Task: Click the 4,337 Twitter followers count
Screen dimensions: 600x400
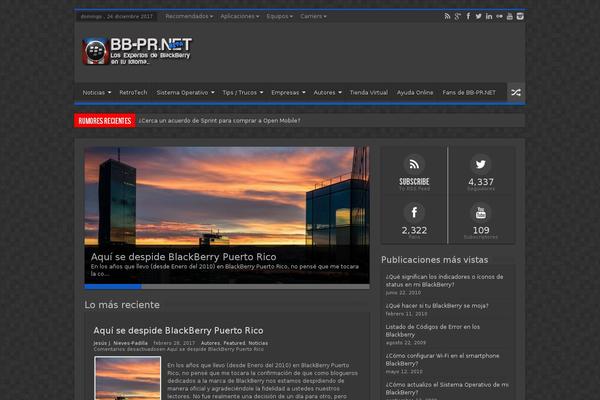Action: tap(481, 182)
